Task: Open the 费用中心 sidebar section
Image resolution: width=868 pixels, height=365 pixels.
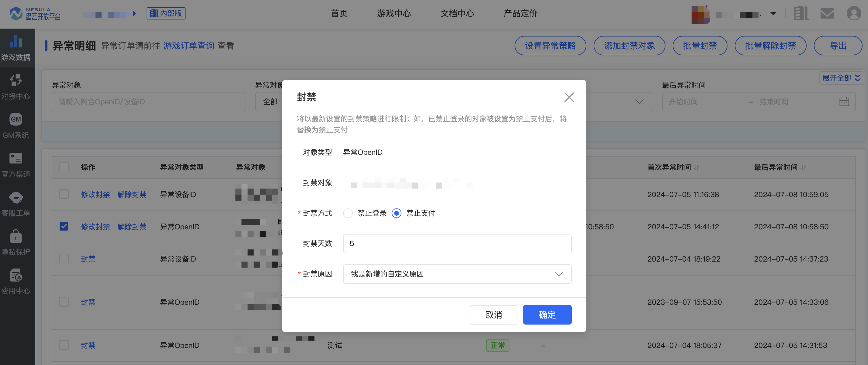Action: (x=16, y=281)
